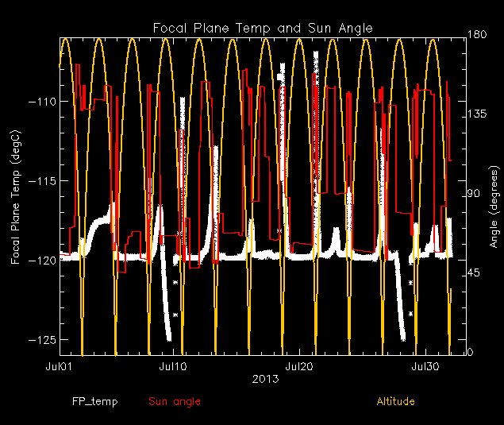Click the 90 angle tick label

coord(475,195)
